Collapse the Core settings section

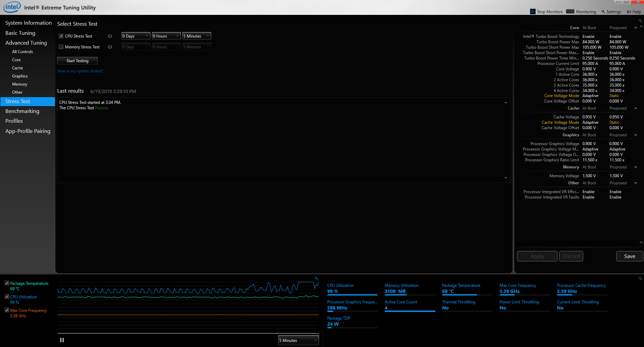point(636,28)
